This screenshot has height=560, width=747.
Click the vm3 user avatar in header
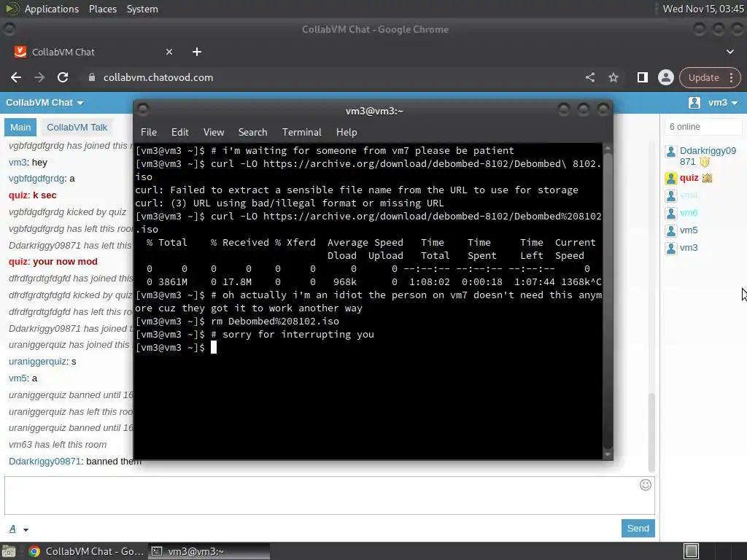tap(694, 103)
